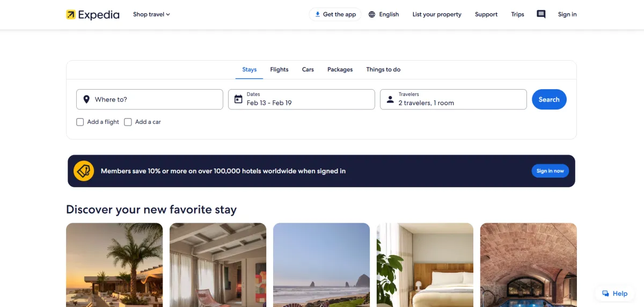Switch to the Flights tab

pos(279,70)
